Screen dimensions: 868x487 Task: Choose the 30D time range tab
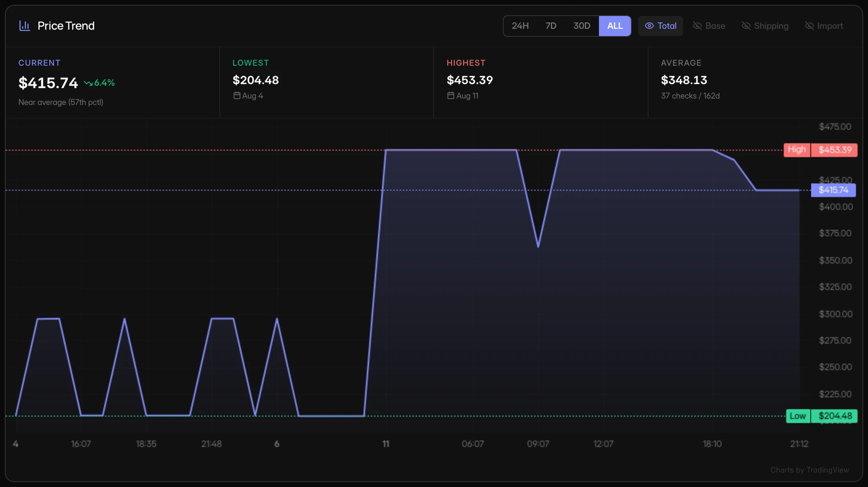point(582,26)
